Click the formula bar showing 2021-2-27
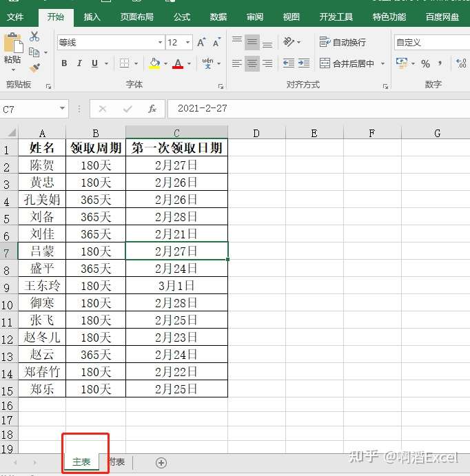The height and width of the screenshot is (476, 470). pyautogui.click(x=319, y=109)
